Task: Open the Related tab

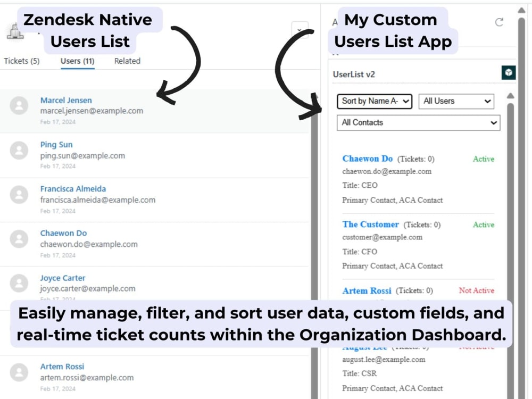Action: coord(127,61)
